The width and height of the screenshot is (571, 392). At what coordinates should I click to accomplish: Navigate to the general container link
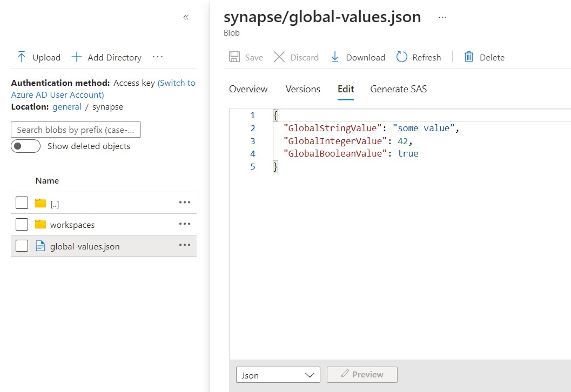pos(67,107)
